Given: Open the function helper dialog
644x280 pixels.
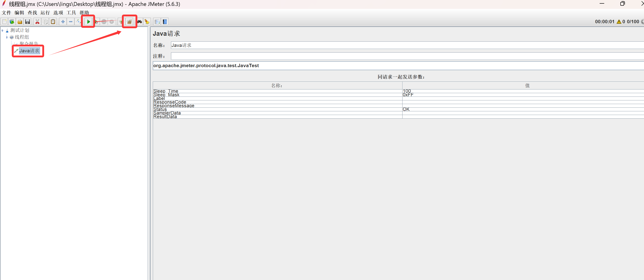Looking at the screenshot, I should click(x=157, y=22).
